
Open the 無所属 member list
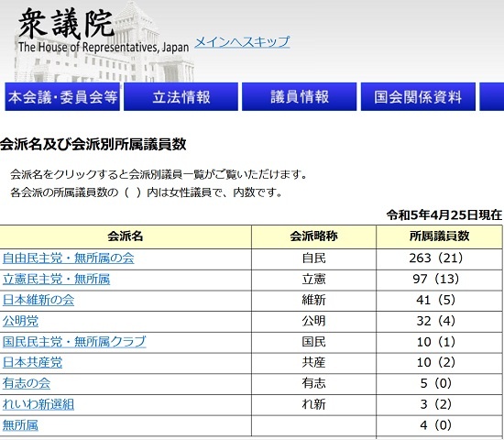point(20,425)
